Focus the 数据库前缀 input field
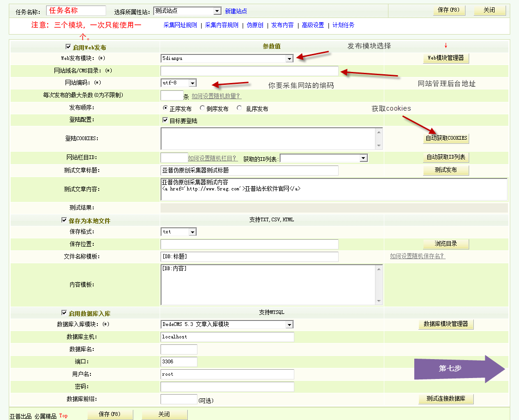519x420 pixels. click(x=179, y=399)
